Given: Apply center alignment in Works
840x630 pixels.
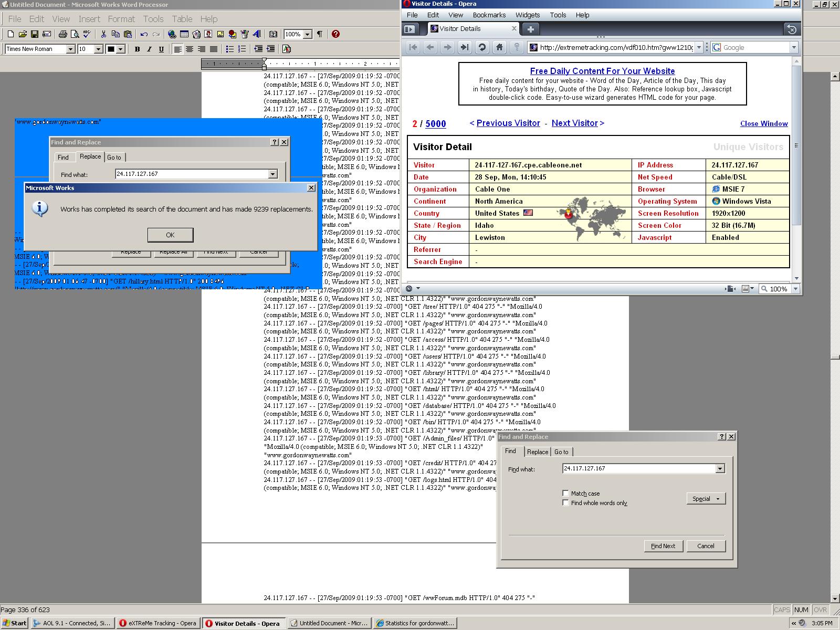Looking at the screenshot, I should click(x=190, y=49).
